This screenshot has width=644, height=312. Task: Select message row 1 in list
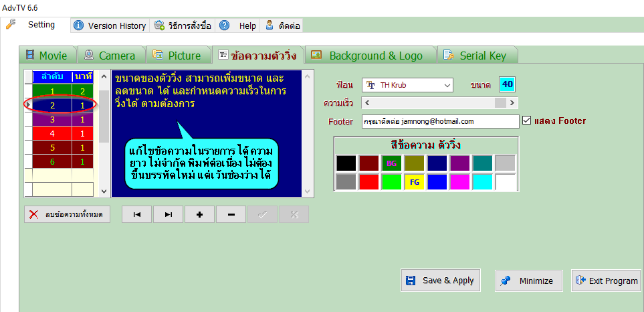click(x=63, y=91)
